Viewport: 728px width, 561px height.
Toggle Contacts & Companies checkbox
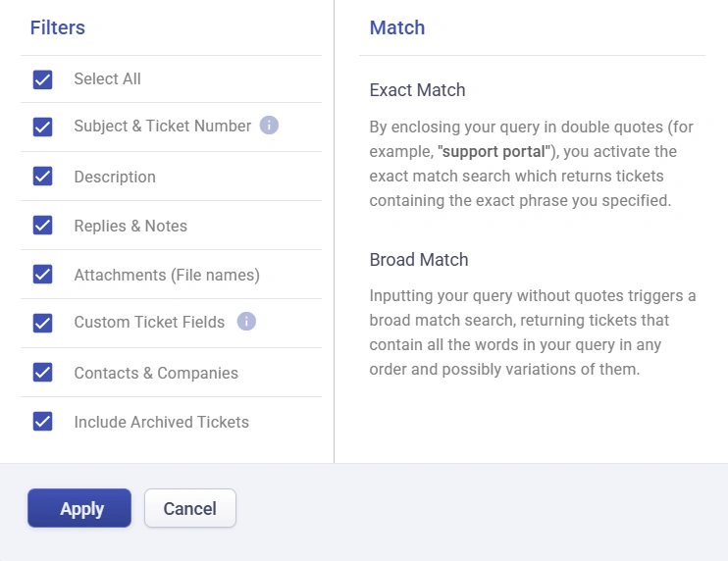click(43, 372)
